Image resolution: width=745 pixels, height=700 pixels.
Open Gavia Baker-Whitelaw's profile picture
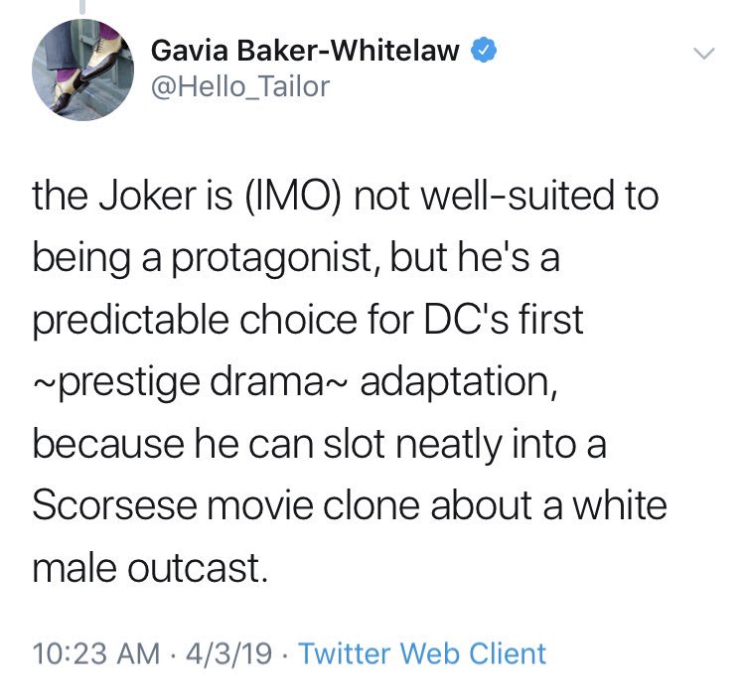[82, 70]
